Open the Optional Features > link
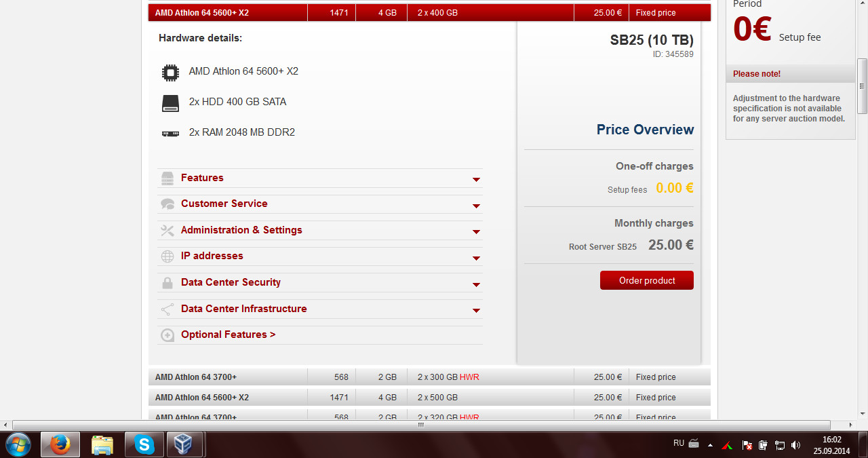Image resolution: width=868 pixels, height=458 pixels. point(228,335)
